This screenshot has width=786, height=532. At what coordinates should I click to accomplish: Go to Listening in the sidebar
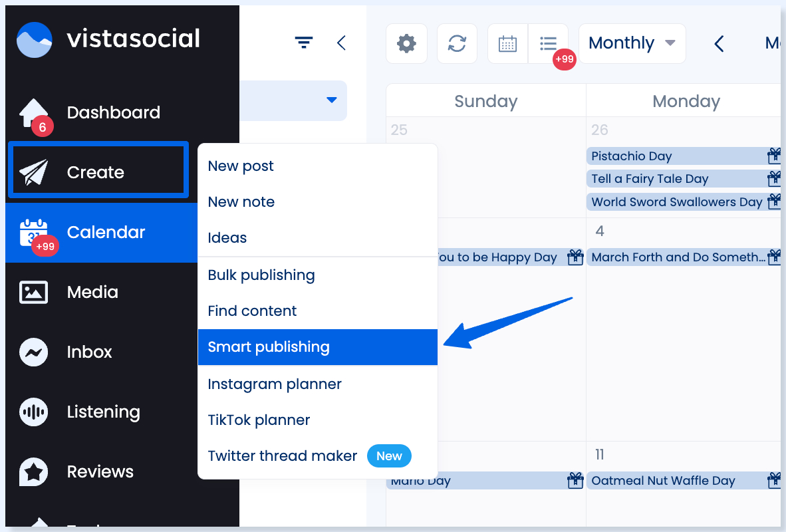(x=103, y=412)
